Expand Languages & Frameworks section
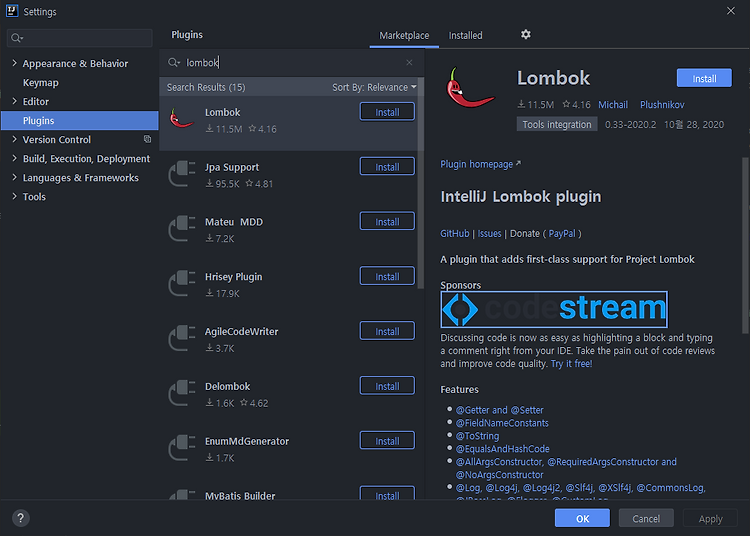The image size is (750, 536). [14, 177]
